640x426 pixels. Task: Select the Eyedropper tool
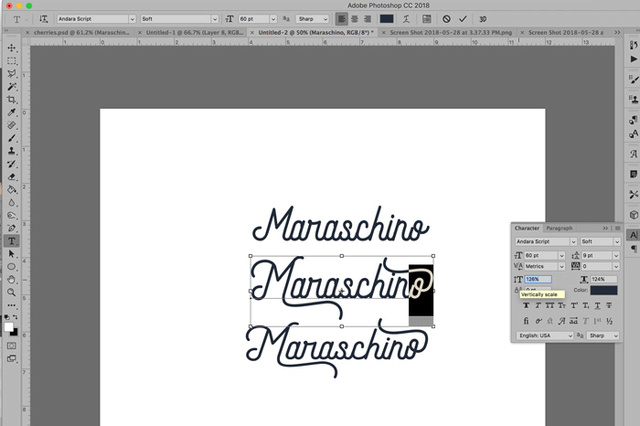pyautogui.click(x=11, y=112)
